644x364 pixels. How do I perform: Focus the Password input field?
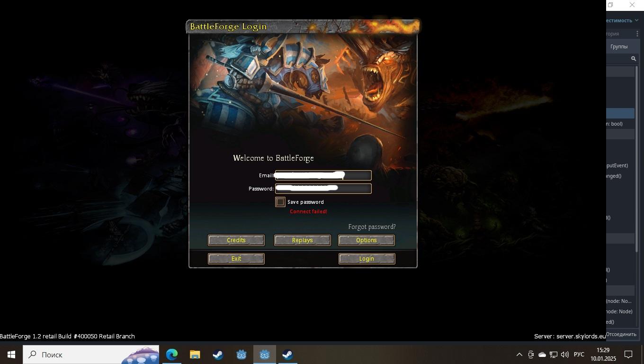tap(323, 189)
